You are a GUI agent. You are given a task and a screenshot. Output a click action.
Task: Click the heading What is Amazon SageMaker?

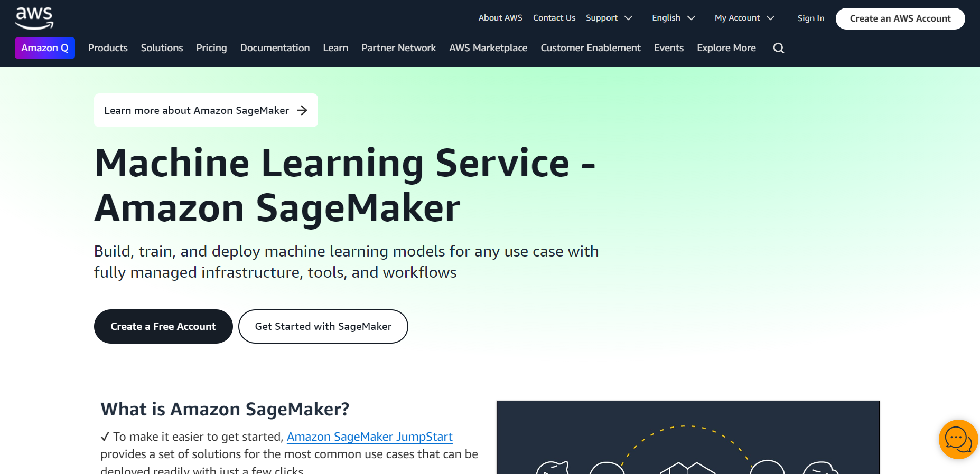225,409
